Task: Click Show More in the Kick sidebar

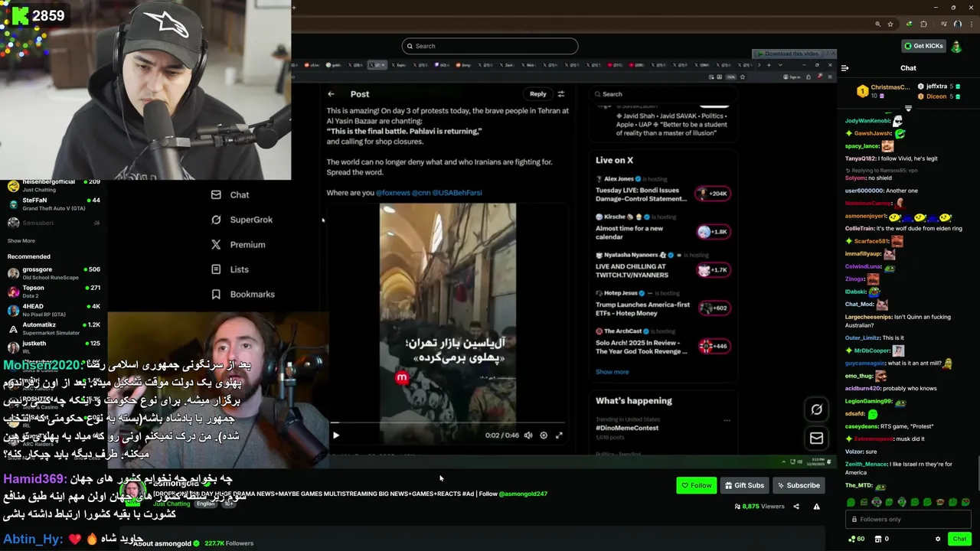Action: tap(21, 241)
